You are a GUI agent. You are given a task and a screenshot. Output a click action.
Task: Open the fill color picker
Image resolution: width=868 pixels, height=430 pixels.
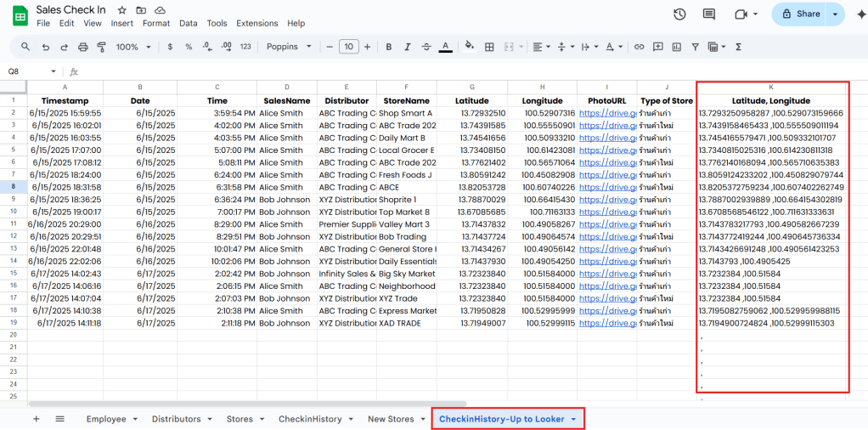pos(467,47)
